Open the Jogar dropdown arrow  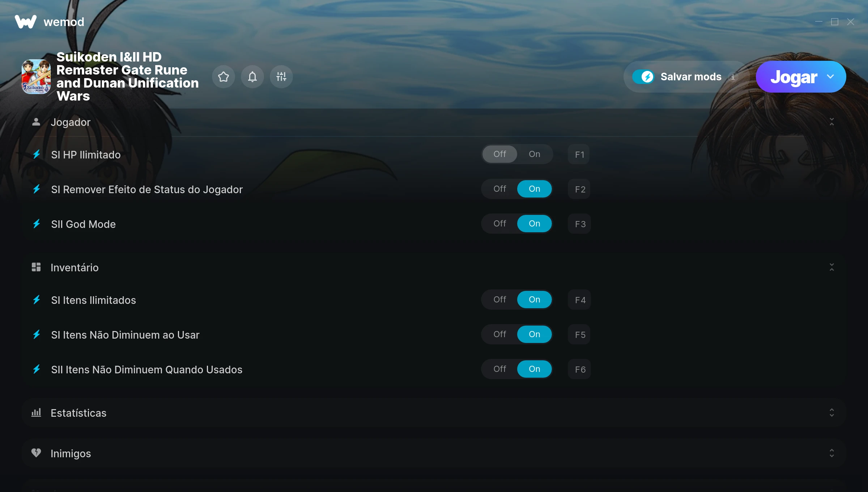tap(830, 77)
